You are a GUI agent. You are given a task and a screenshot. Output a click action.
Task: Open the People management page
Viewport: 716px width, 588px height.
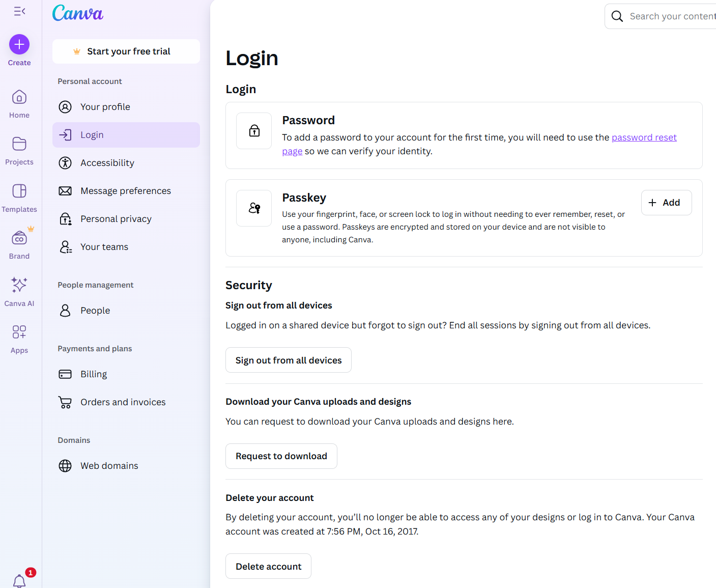(x=126, y=311)
